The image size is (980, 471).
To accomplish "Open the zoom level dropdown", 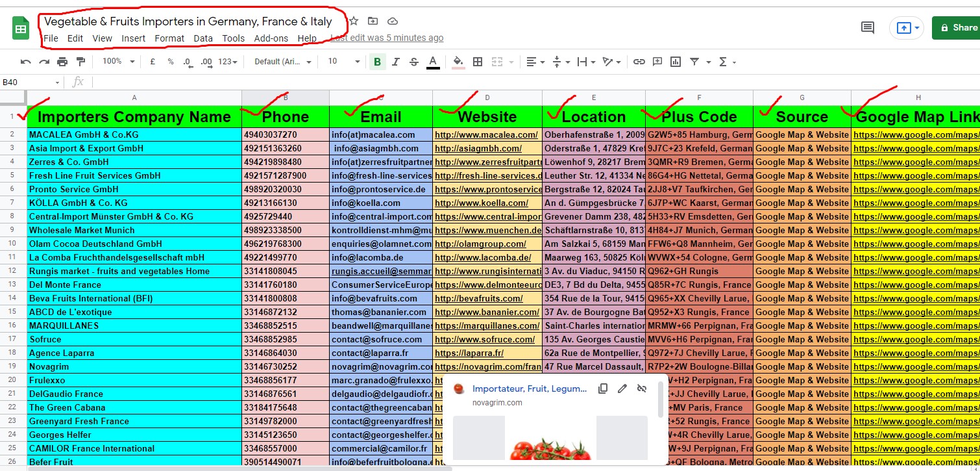I will coord(118,62).
